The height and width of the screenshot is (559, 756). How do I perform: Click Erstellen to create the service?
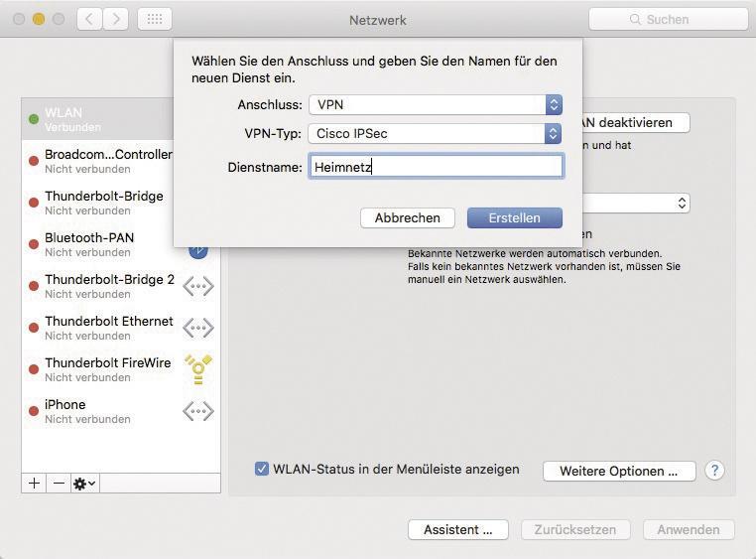coord(515,218)
